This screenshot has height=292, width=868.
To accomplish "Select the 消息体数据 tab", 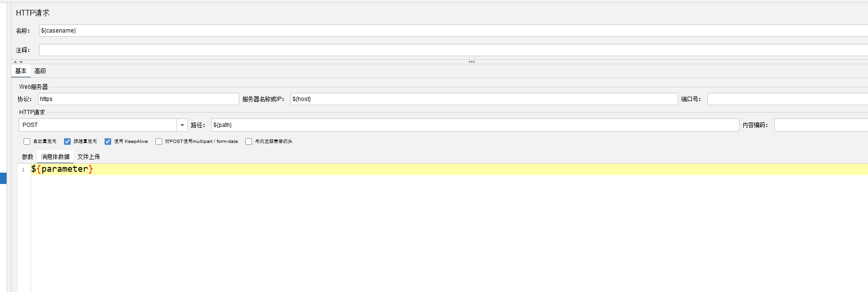I will pyautogui.click(x=55, y=157).
